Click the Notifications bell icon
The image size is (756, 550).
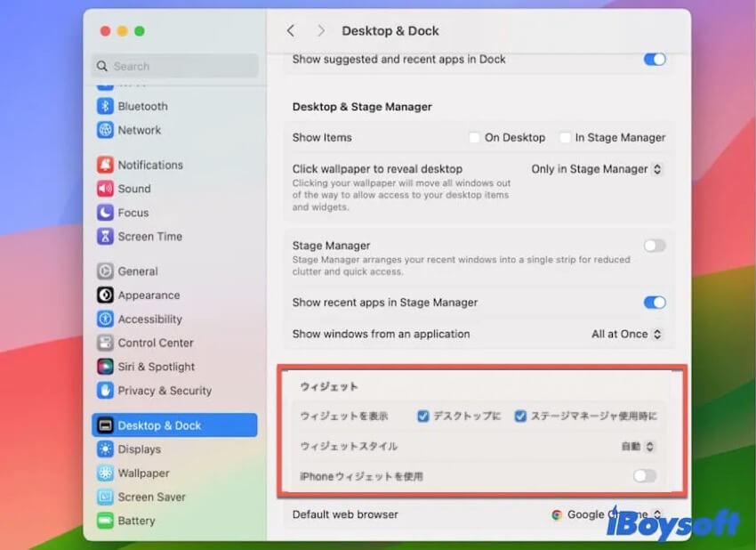(x=105, y=165)
